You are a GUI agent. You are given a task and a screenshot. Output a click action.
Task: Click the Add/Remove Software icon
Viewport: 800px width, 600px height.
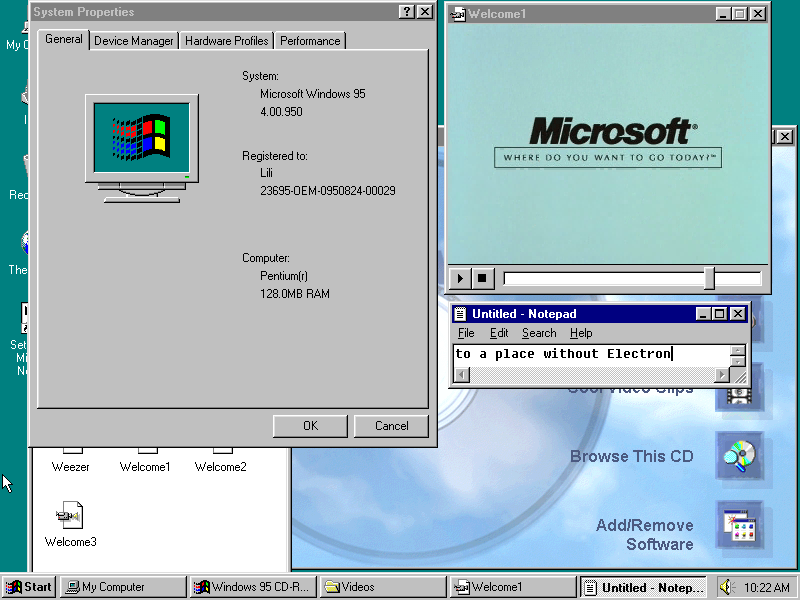(739, 526)
